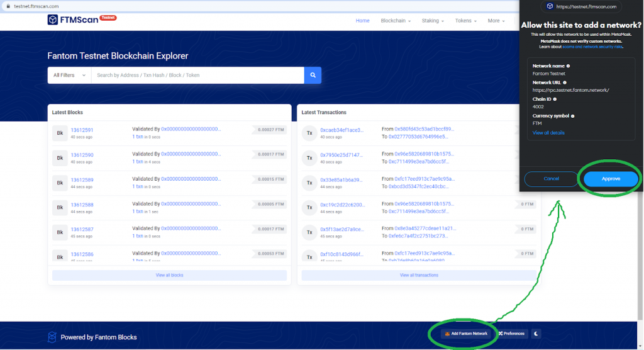644x350 pixels.
Task: Click the Tx badge for transaction 0xcaeb34ef1ace3
Action: 309,133
